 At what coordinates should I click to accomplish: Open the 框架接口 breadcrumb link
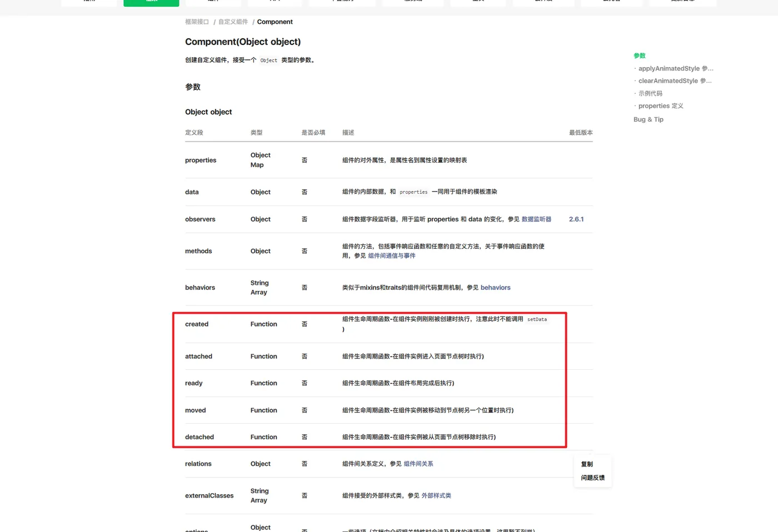(x=197, y=22)
